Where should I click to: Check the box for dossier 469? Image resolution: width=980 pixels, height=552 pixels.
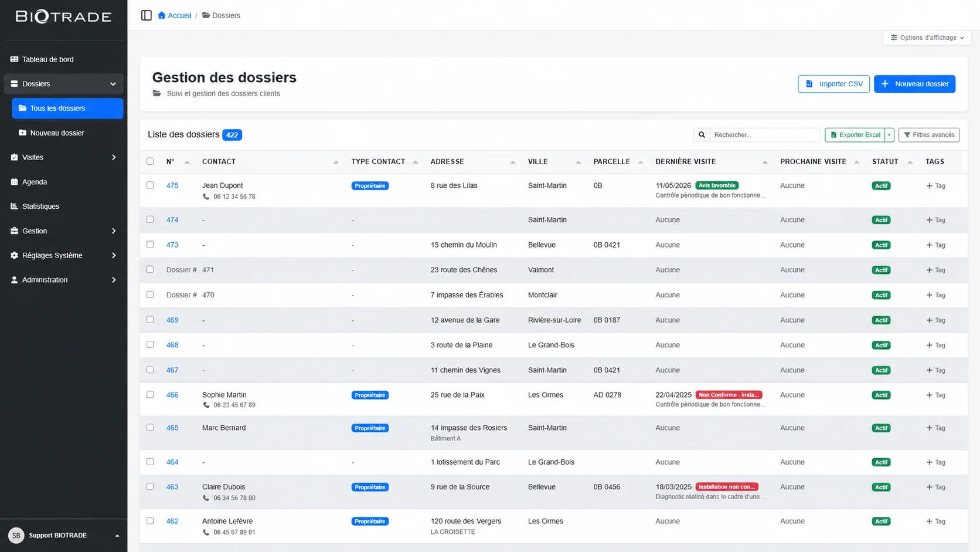(x=150, y=320)
